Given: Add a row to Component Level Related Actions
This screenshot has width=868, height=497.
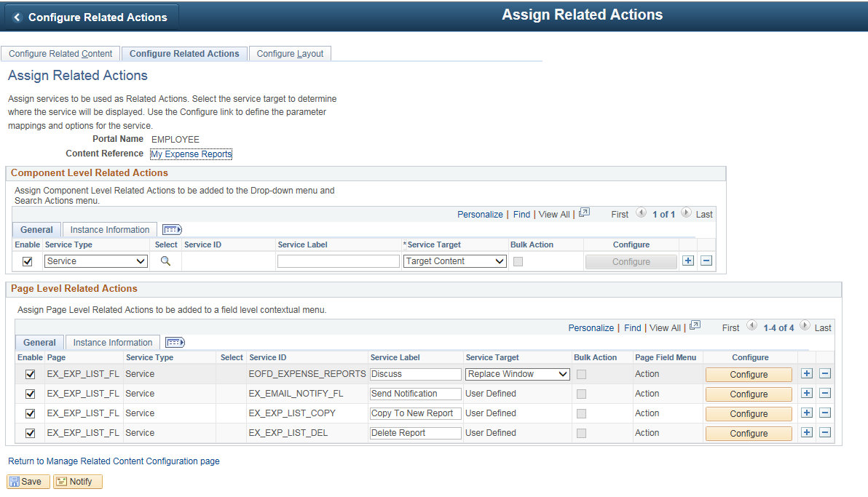Looking at the screenshot, I should pyautogui.click(x=687, y=261).
